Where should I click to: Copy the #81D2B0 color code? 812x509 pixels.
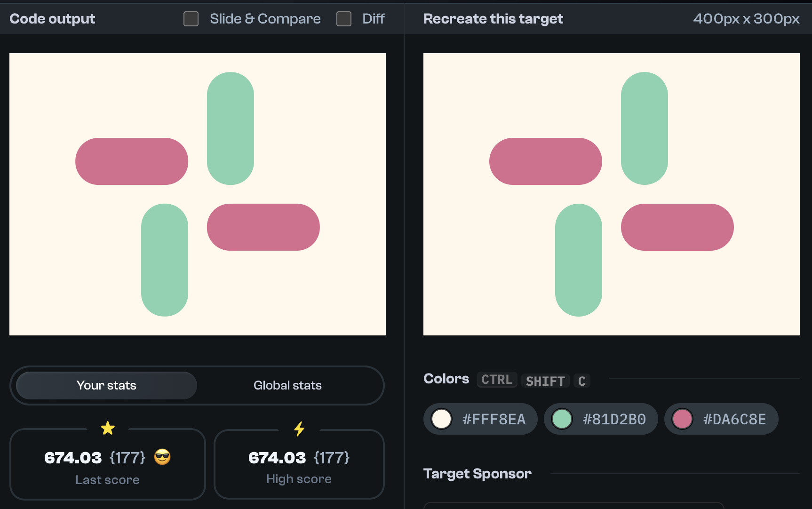pyautogui.click(x=601, y=419)
